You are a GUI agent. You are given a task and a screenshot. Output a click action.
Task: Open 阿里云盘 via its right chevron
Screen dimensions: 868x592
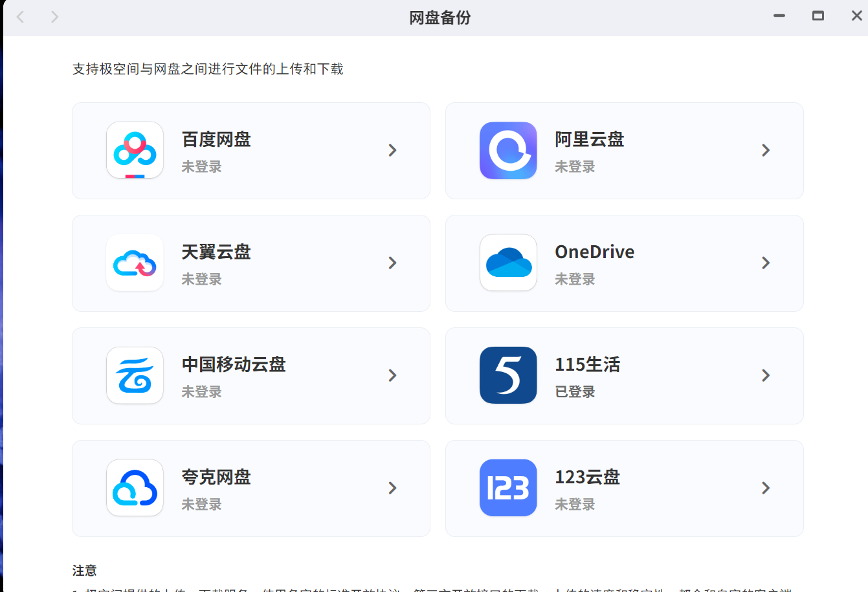point(766,150)
